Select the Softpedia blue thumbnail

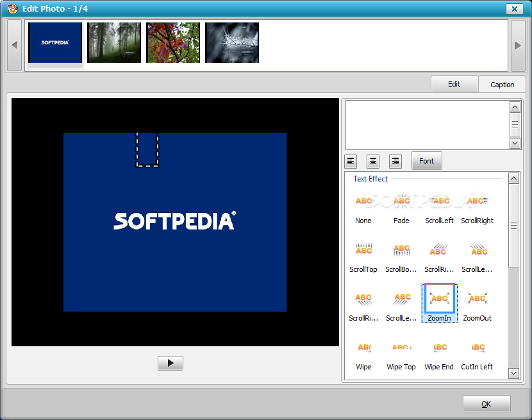(x=55, y=43)
